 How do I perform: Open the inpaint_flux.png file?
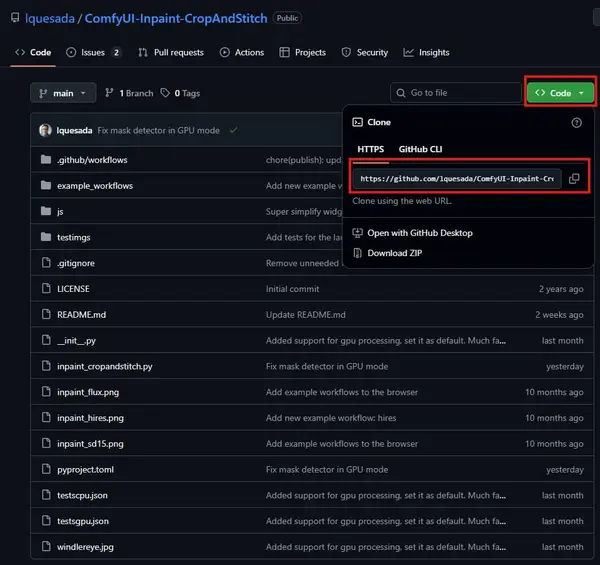coord(88,392)
